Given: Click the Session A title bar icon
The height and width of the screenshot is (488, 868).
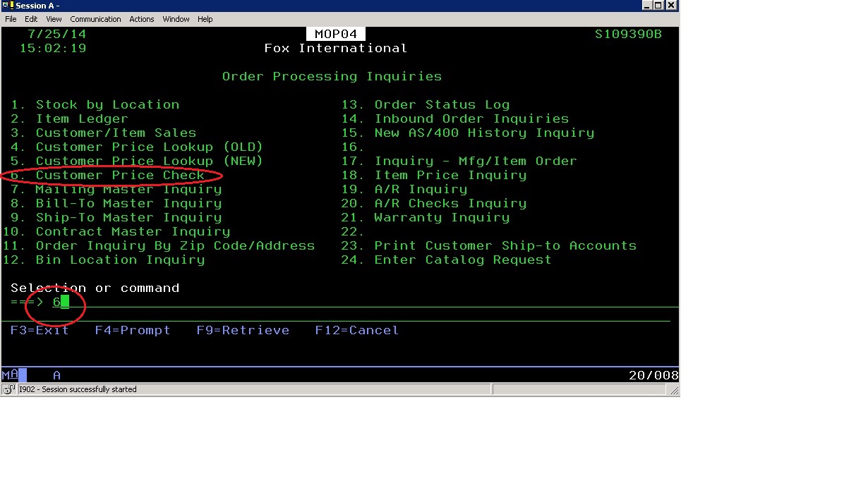Looking at the screenshot, I should [7, 6].
